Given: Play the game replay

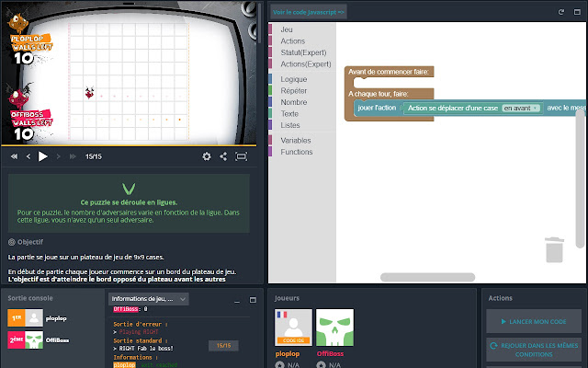Looking at the screenshot, I should pyautogui.click(x=43, y=156).
